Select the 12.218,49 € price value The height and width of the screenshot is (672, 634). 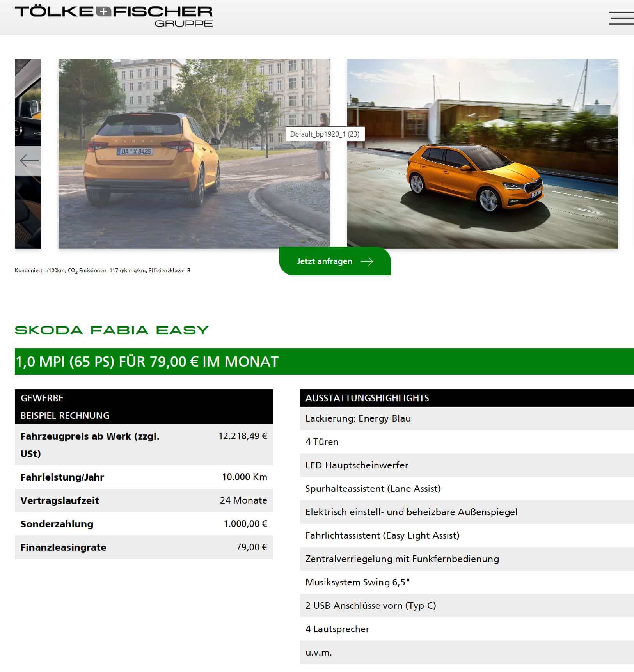click(x=243, y=436)
